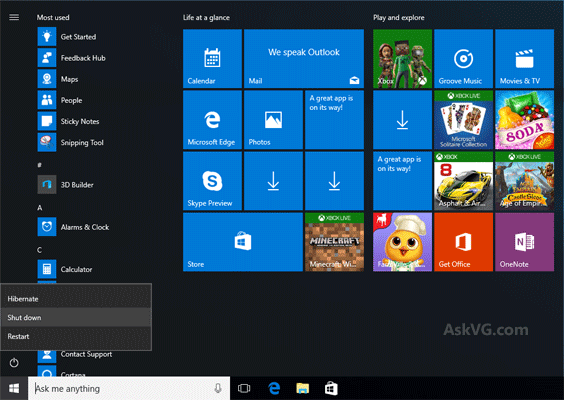This screenshot has height=400, width=564.
Task: Open Movies & TV tile
Action: tap(524, 59)
